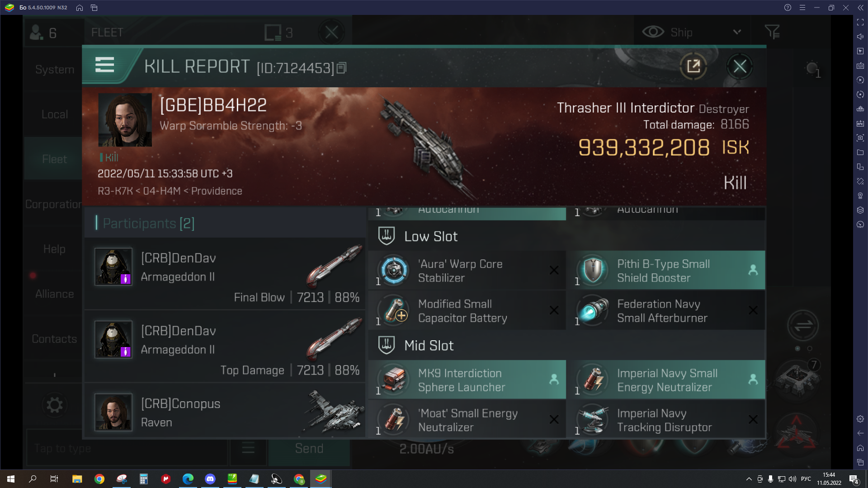Close the Kill Report window
Viewport: 868px width, 488px height.
[x=741, y=66]
